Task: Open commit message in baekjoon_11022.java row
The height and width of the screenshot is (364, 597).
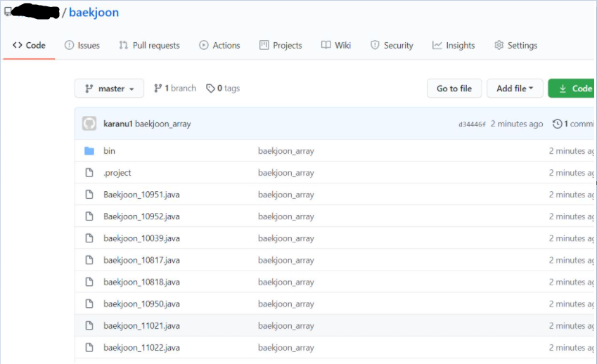Action: [x=286, y=348]
